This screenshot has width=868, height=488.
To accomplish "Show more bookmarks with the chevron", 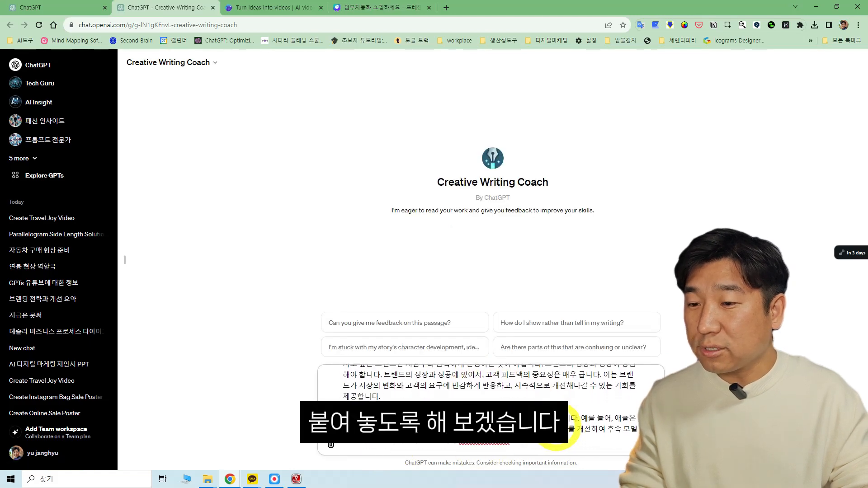I will [811, 40].
